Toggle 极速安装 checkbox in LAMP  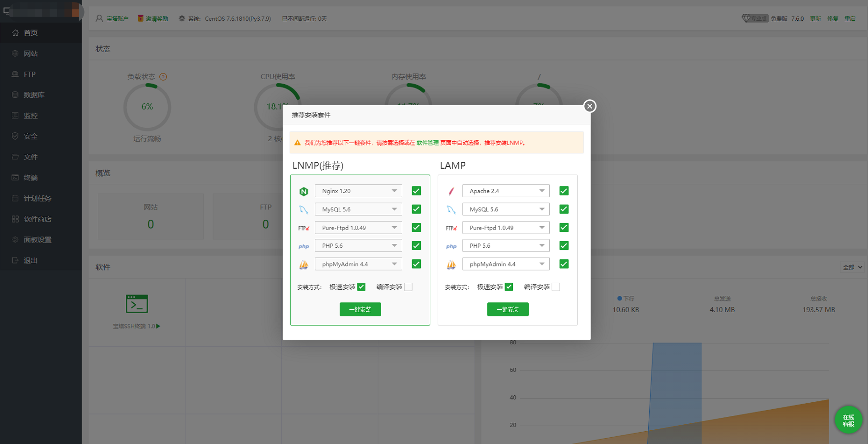pyautogui.click(x=509, y=287)
